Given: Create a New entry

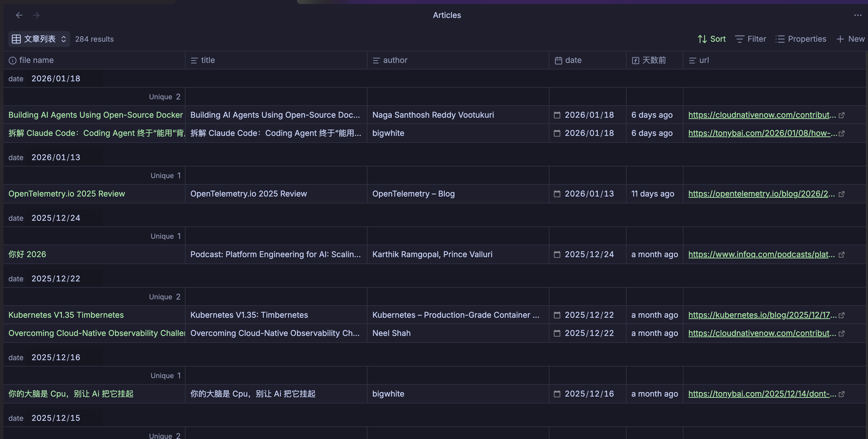Looking at the screenshot, I should tap(851, 39).
